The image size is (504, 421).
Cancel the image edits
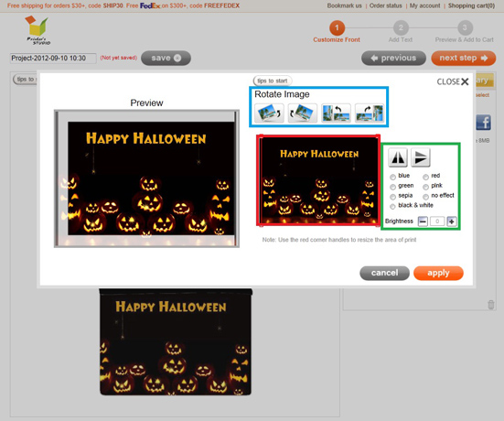(x=384, y=273)
